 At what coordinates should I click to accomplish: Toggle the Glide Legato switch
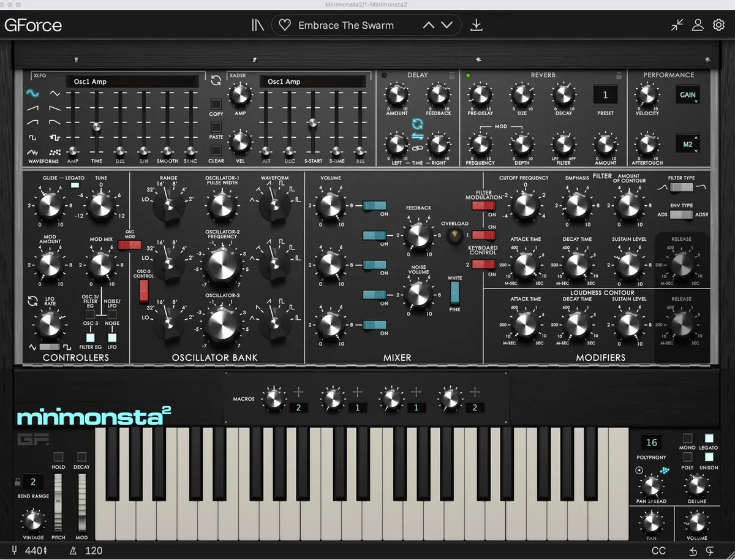(x=75, y=185)
